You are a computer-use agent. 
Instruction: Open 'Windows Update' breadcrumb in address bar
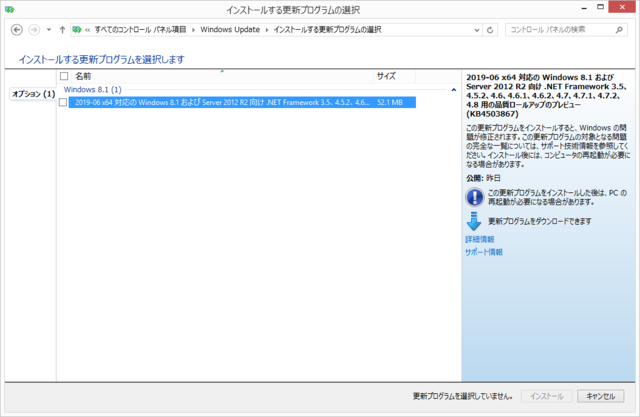pos(230,30)
